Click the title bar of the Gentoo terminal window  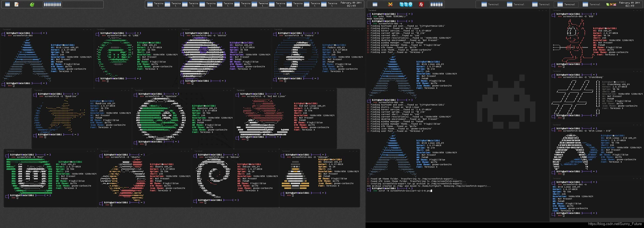(x=225, y=30)
